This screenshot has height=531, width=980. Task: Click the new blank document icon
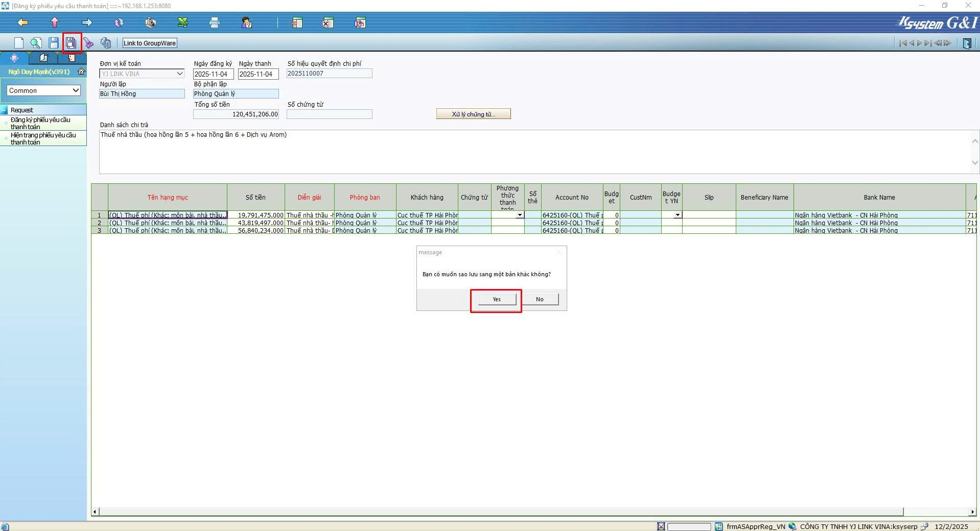(19, 43)
